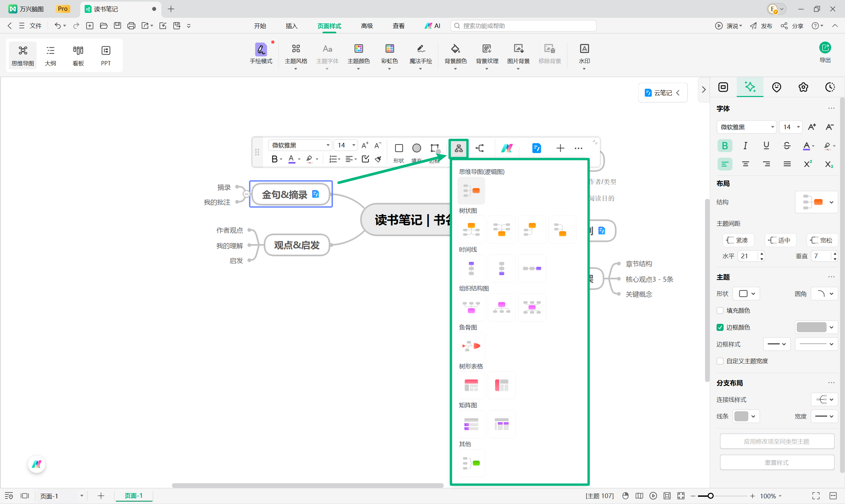The image size is (845, 504).
Task: Select the horizontal timeline layout
Action: tap(532, 268)
